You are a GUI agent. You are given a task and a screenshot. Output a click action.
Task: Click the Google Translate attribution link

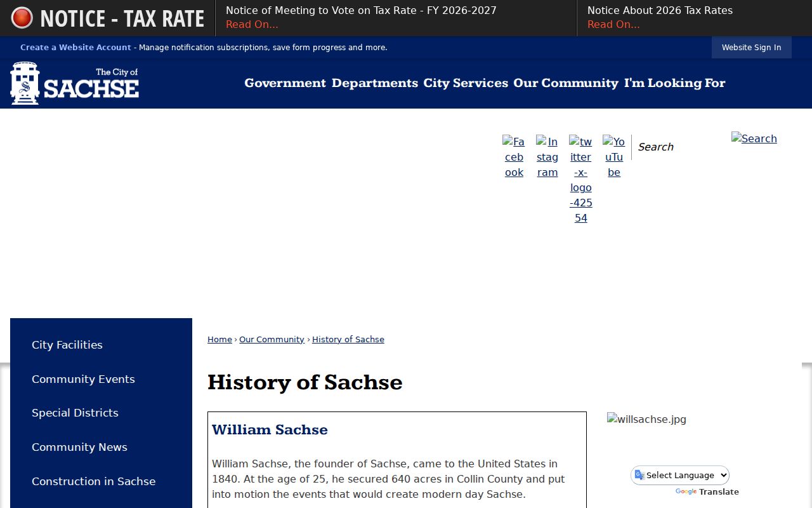(707, 492)
